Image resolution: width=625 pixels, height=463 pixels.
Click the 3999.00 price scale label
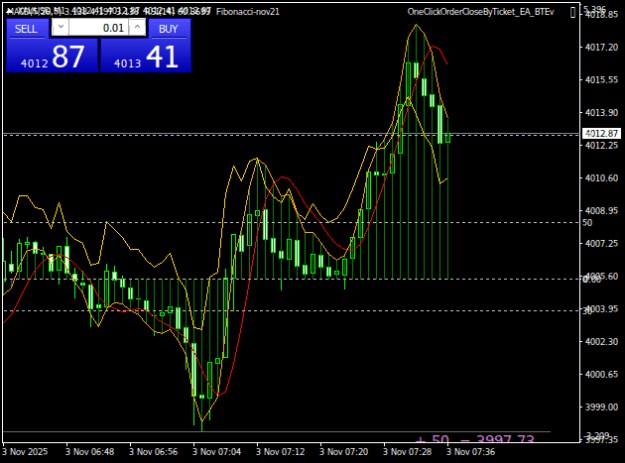tap(601, 407)
